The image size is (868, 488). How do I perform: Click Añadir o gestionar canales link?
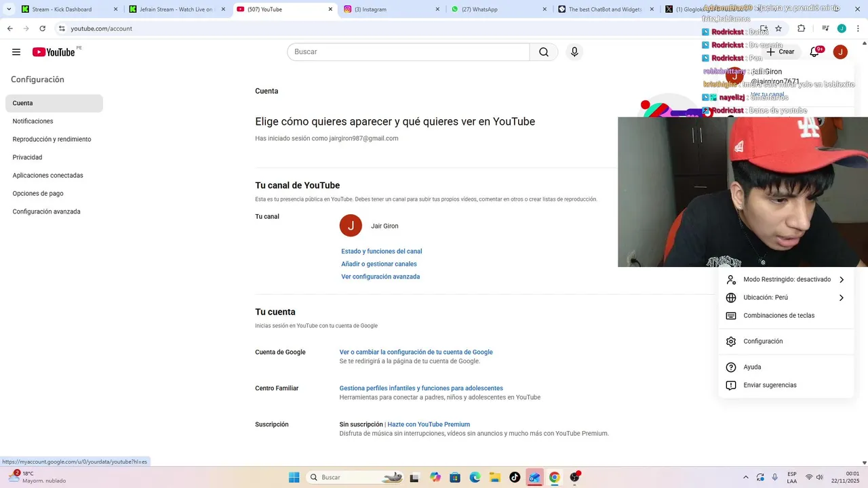(379, 264)
